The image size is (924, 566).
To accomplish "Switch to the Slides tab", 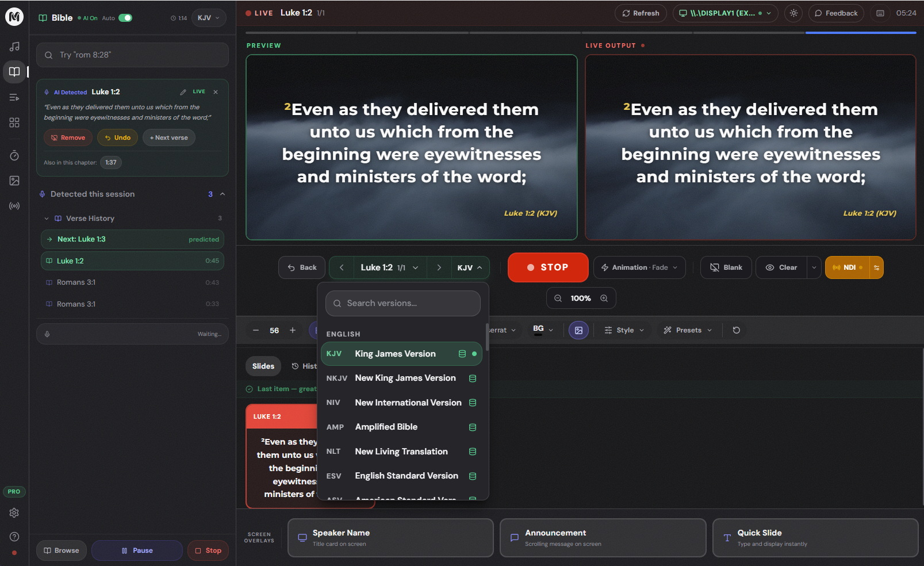I will 263,366.
